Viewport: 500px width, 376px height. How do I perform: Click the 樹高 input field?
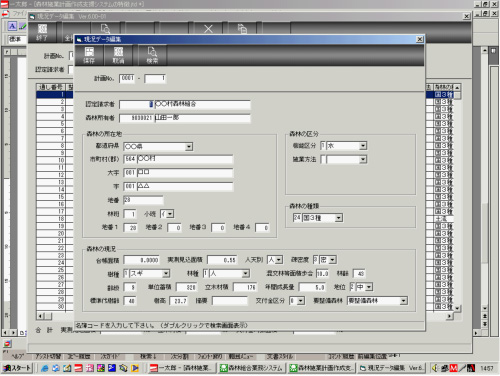click(179, 301)
